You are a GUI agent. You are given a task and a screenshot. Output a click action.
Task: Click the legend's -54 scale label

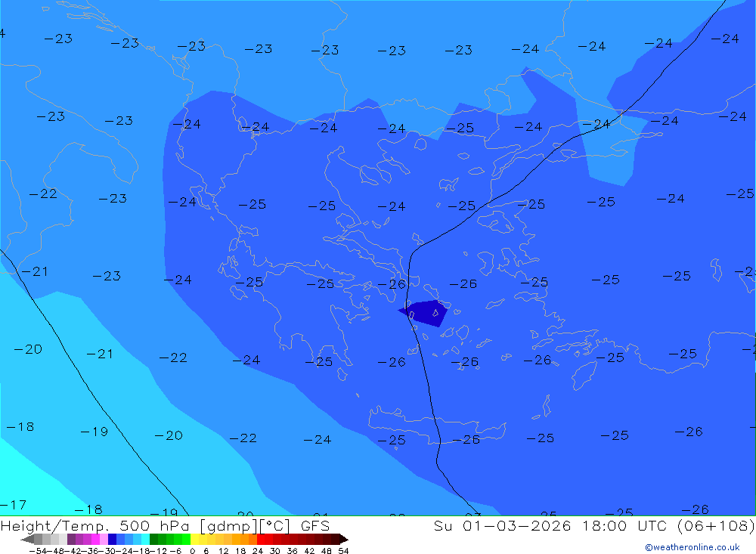tap(38, 551)
